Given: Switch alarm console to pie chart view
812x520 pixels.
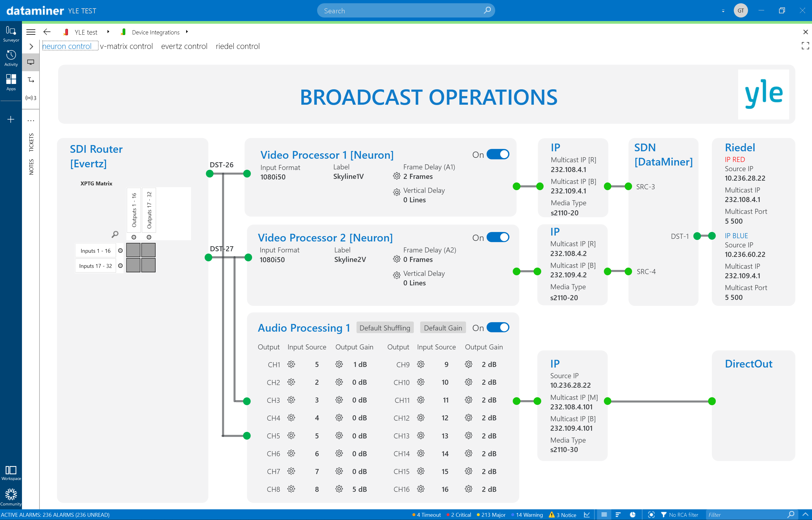Looking at the screenshot, I should point(633,515).
